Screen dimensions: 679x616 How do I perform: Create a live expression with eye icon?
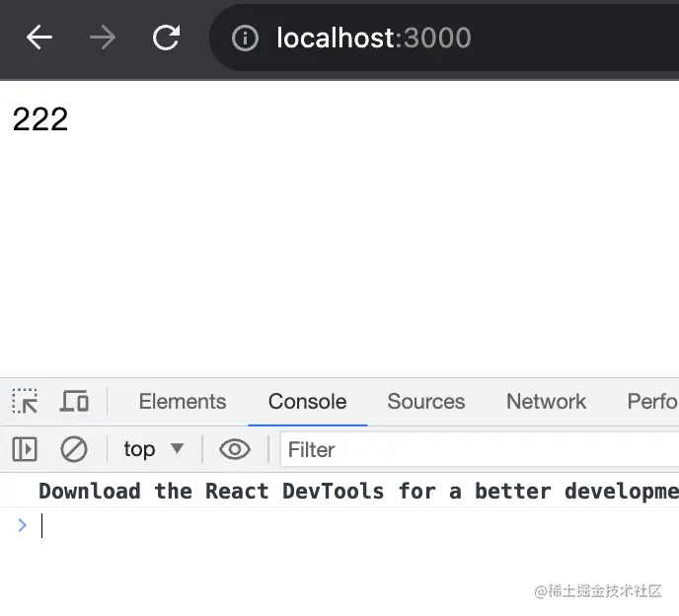(x=235, y=449)
